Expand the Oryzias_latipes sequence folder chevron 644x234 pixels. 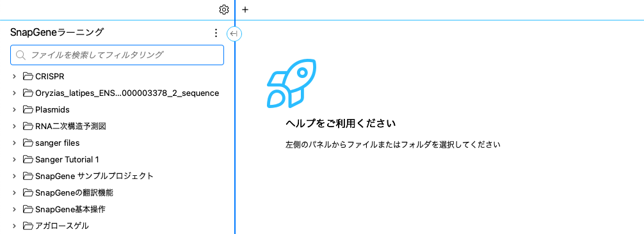[x=14, y=93]
